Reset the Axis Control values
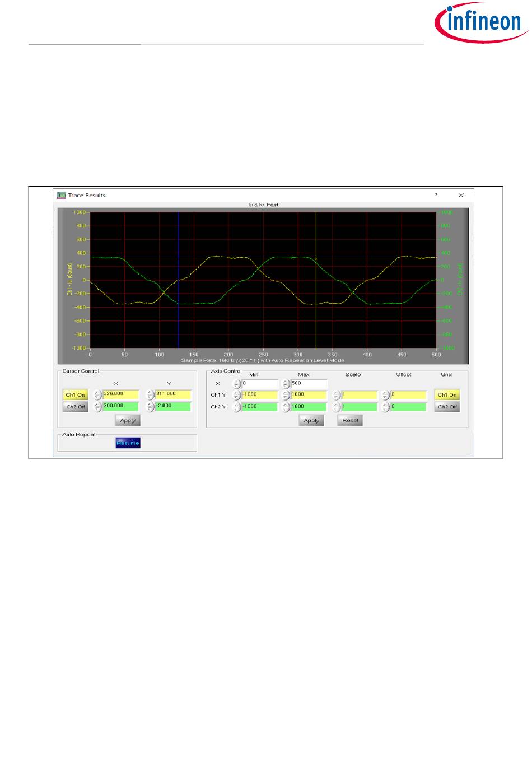Image resolution: width=532 pixels, height=762 pixels. (x=351, y=420)
